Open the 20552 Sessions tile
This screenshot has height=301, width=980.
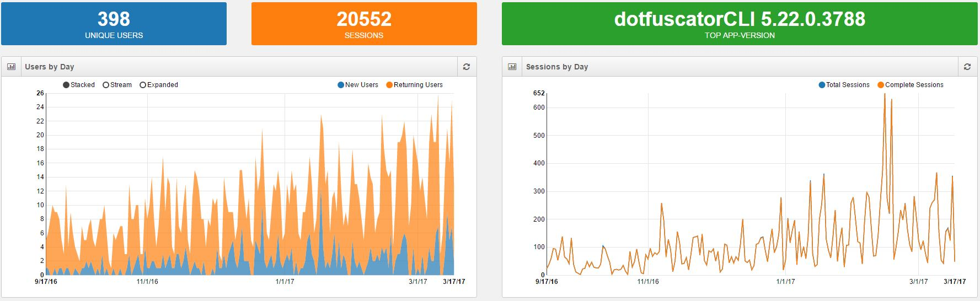(364, 24)
